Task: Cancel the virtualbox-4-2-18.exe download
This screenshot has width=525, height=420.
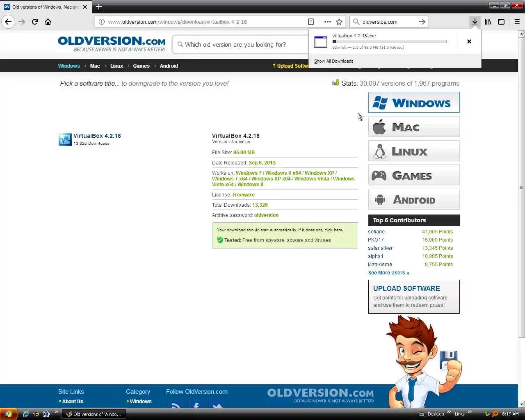Action: point(469,41)
